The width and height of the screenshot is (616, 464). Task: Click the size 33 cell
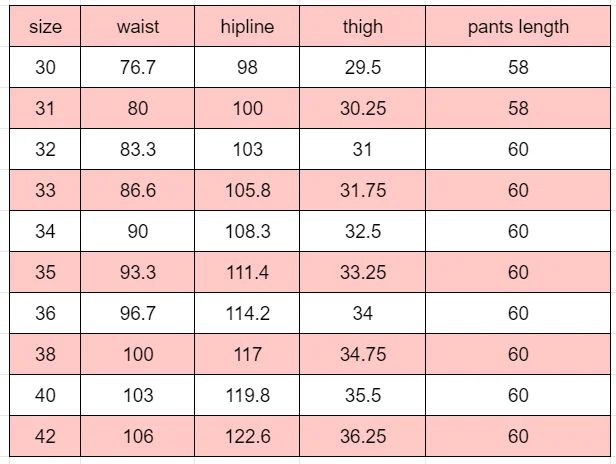coord(45,191)
